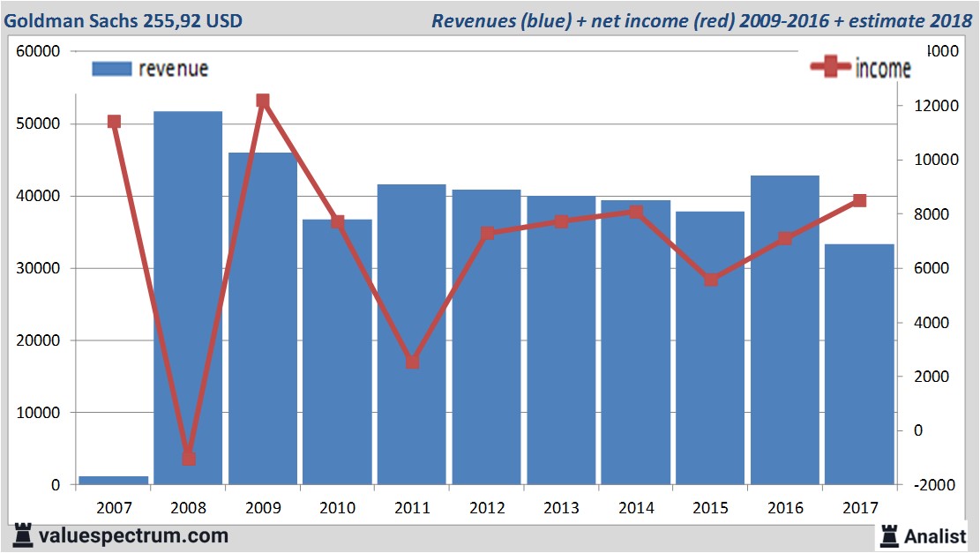Select the small 2007 revenue bar
The width and height of the screenshot is (980, 553).
[114, 481]
